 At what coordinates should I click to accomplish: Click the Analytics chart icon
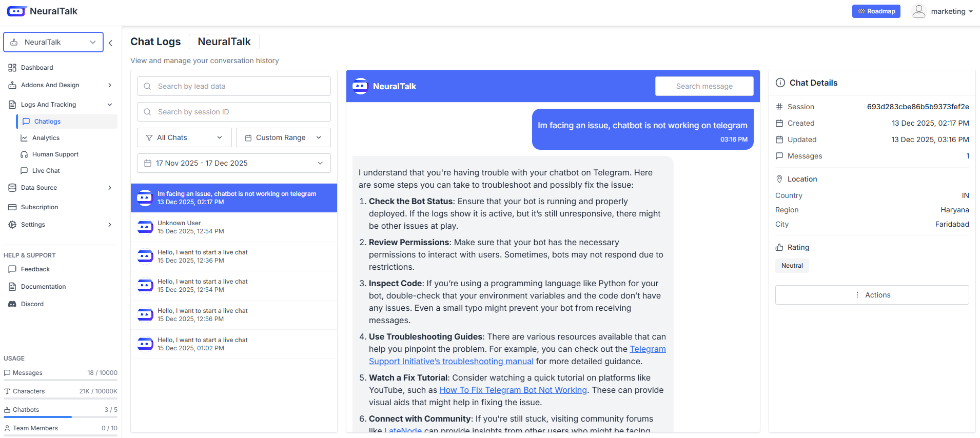click(x=24, y=138)
